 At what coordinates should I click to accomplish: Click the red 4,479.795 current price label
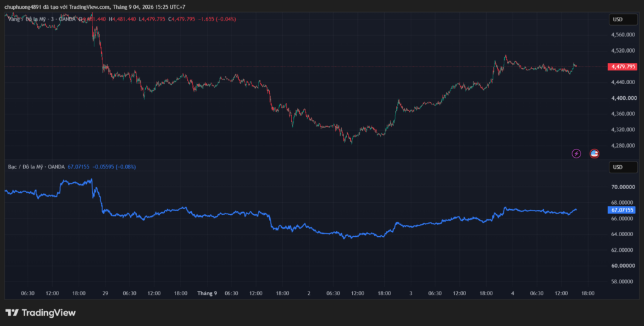tap(622, 67)
